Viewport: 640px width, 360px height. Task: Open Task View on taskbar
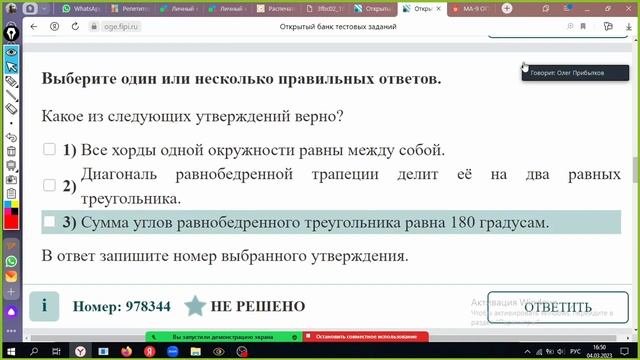[x=57, y=351]
